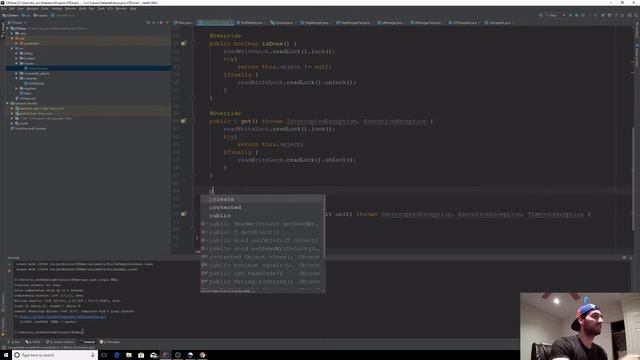Image resolution: width=640 pixels, height=360 pixels.
Task: Open File Explorer from the taskbar
Action: pyautogui.click(x=129, y=355)
